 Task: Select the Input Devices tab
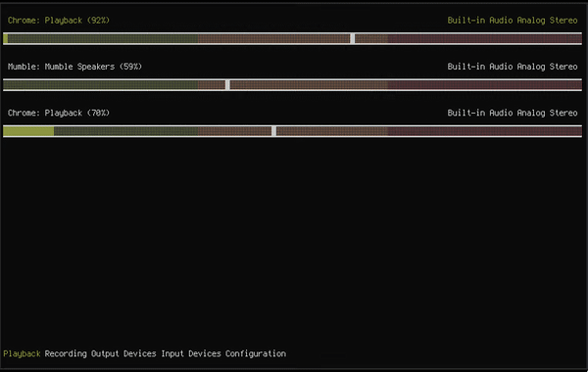click(x=191, y=353)
